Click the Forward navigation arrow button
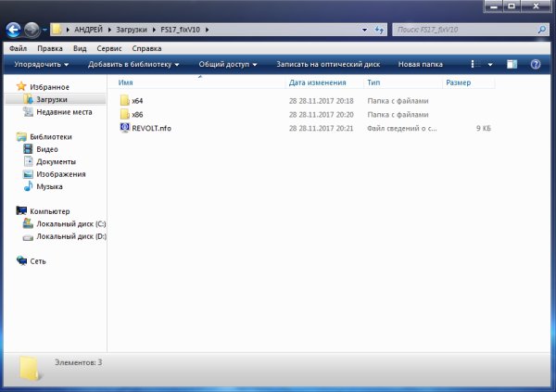Screen dimensions: 556x392 [x=32, y=30]
